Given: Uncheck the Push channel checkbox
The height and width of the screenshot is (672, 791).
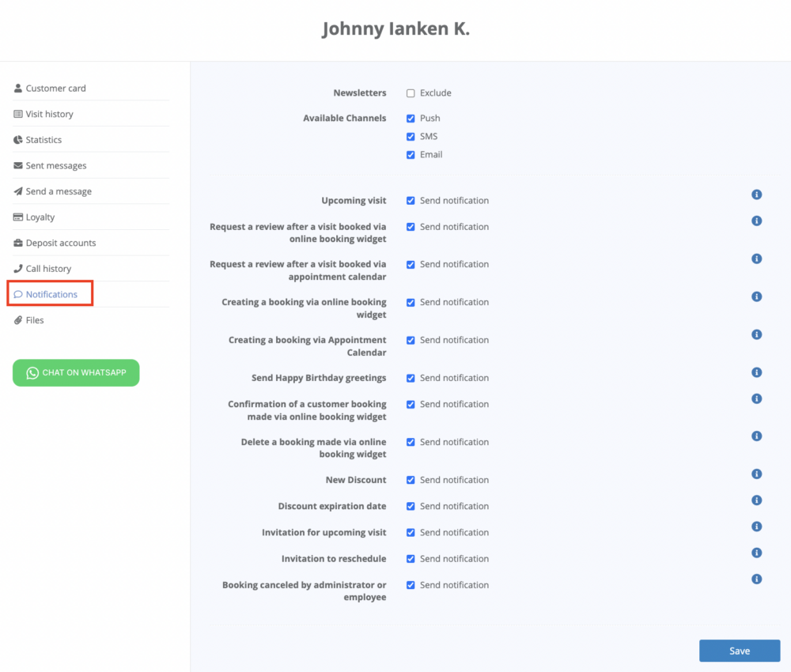Looking at the screenshot, I should (411, 119).
